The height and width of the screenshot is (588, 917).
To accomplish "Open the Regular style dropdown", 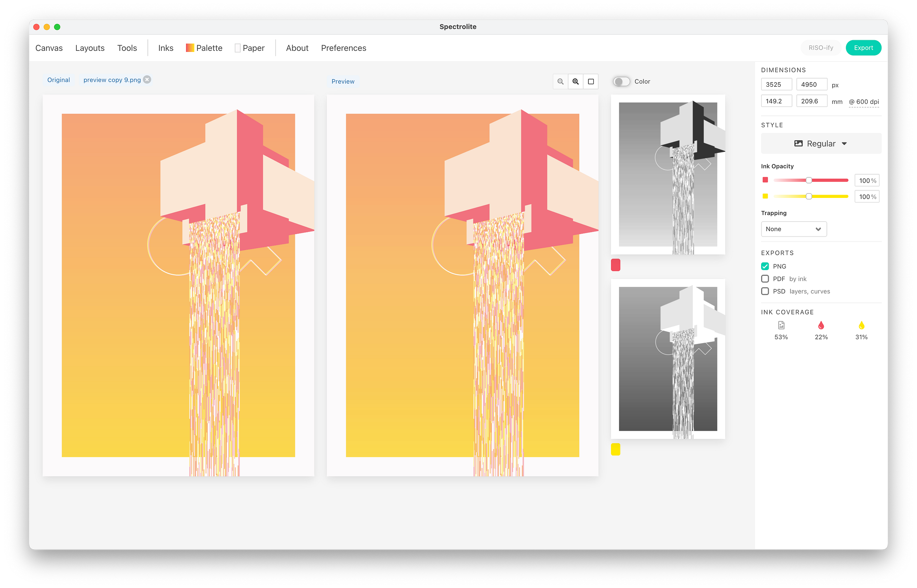I will pos(821,144).
